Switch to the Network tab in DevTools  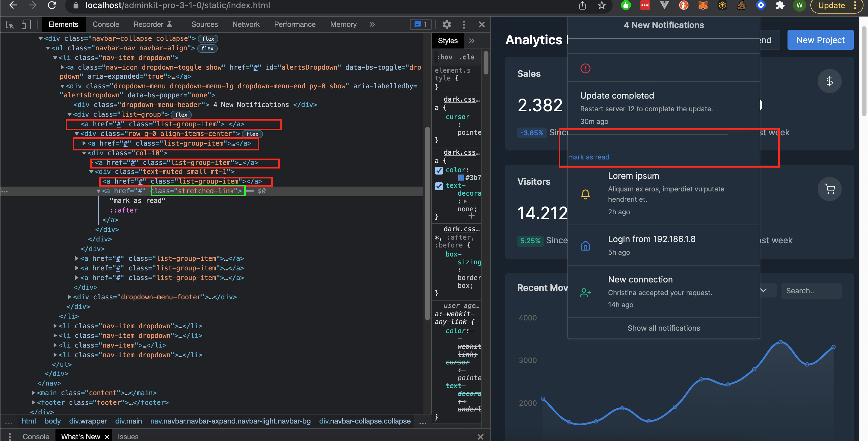coord(246,24)
